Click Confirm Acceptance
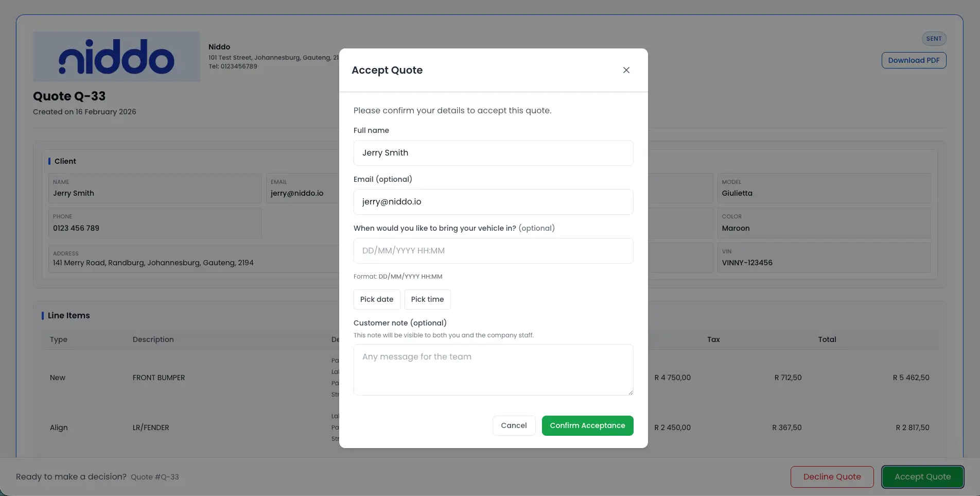Viewport: 980px width, 496px height. click(x=587, y=425)
